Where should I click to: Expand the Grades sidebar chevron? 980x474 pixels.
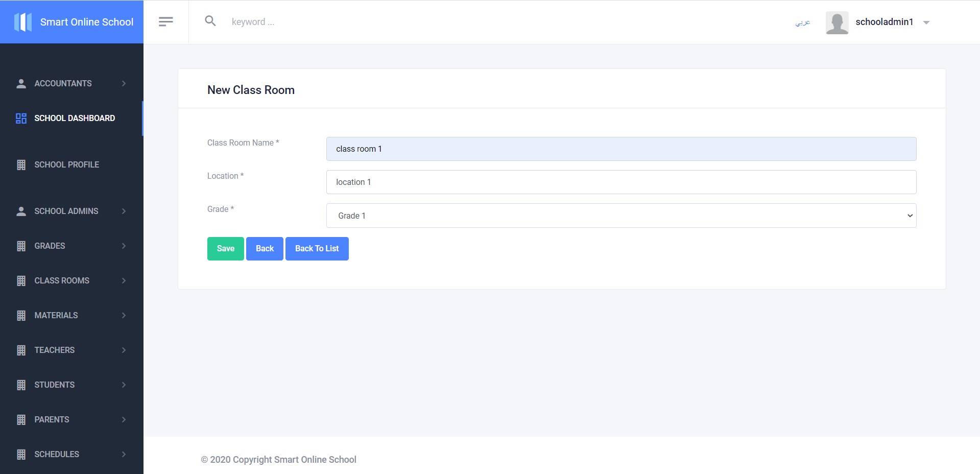(124, 246)
